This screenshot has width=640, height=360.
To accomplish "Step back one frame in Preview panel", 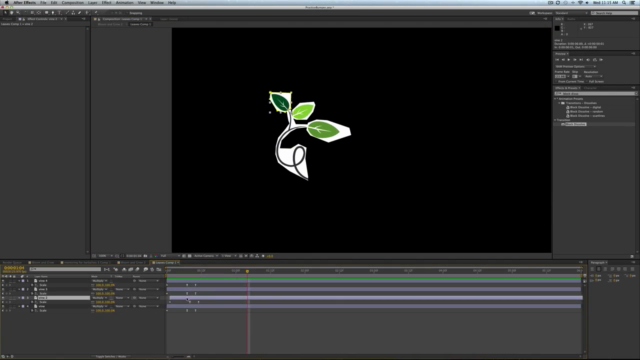I will 563,60.
